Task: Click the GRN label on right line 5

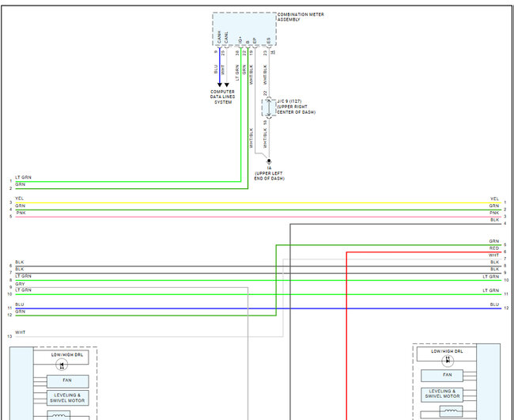Action: click(494, 241)
